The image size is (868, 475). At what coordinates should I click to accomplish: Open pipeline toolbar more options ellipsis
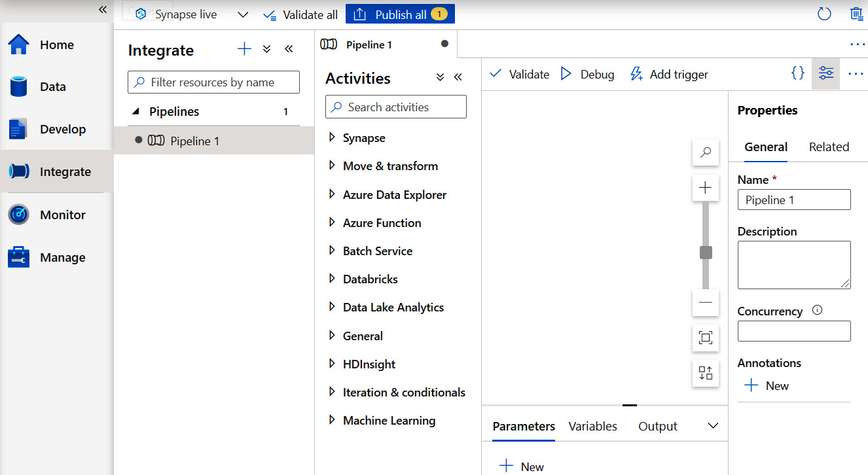[x=856, y=74]
